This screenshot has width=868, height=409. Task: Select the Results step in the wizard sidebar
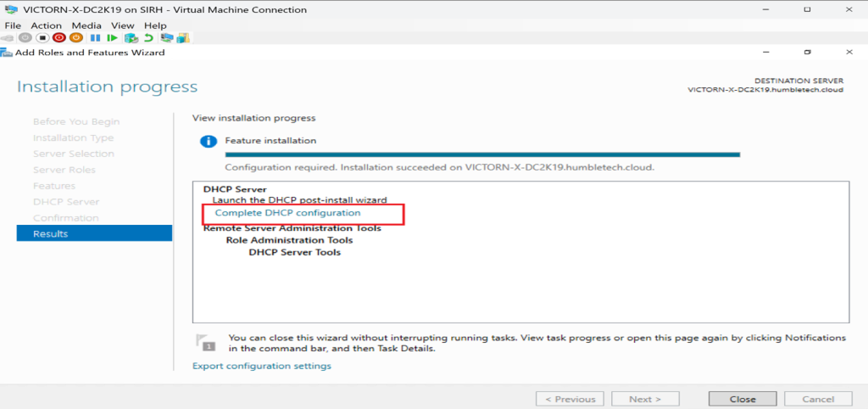coord(93,233)
